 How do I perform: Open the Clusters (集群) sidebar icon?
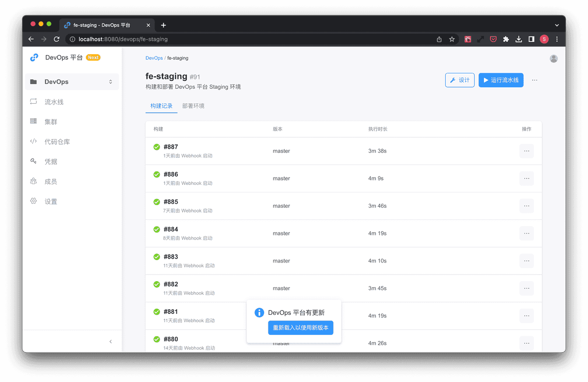pos(34,121)
